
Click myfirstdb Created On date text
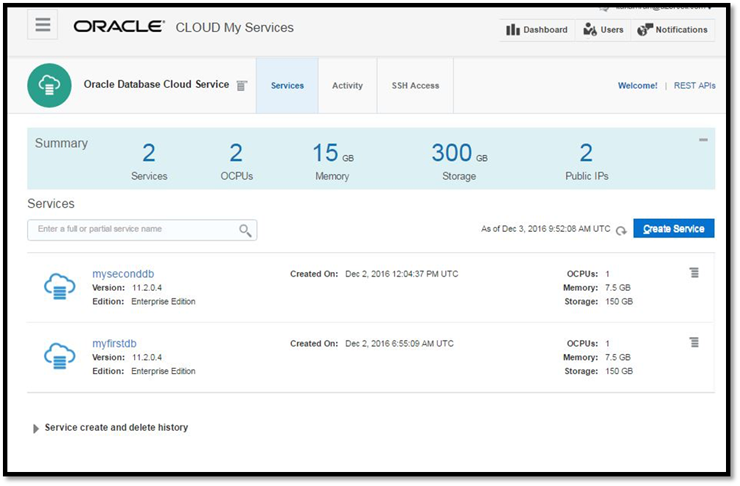point(399,344)
